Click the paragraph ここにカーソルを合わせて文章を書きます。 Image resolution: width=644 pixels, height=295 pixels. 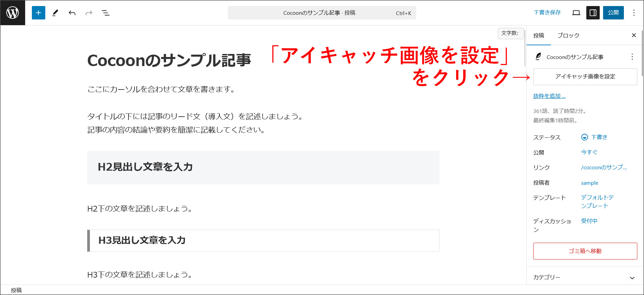(x=162, y=89)
